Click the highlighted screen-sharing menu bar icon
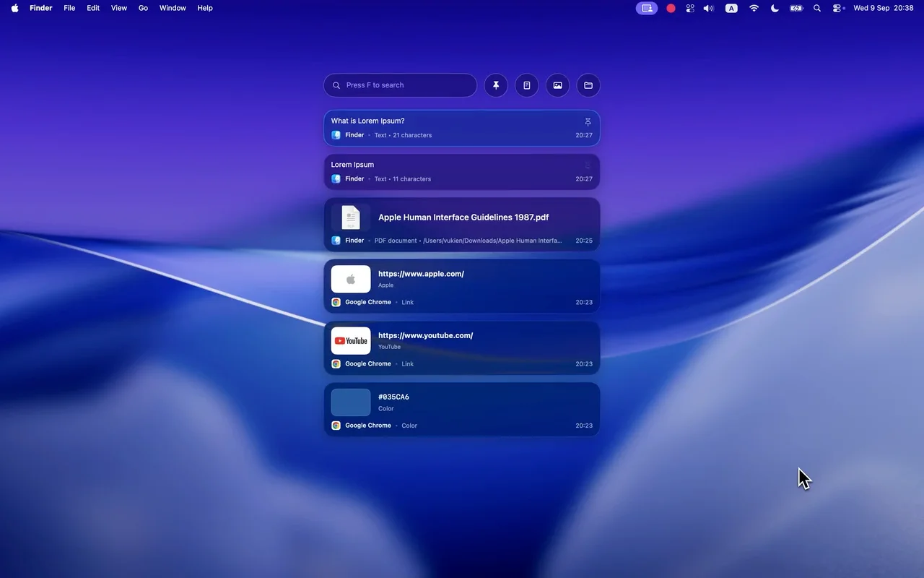924x578 pixels. [647, 8]
